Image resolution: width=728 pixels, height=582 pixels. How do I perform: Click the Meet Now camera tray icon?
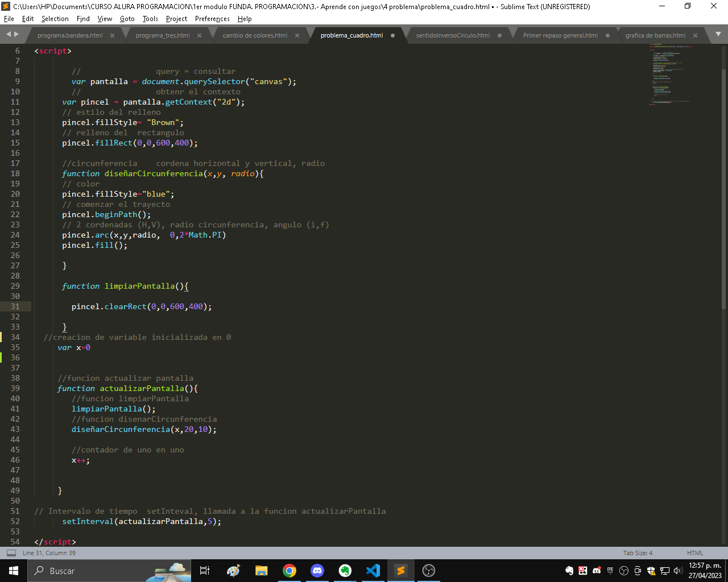tap(638, 571)
